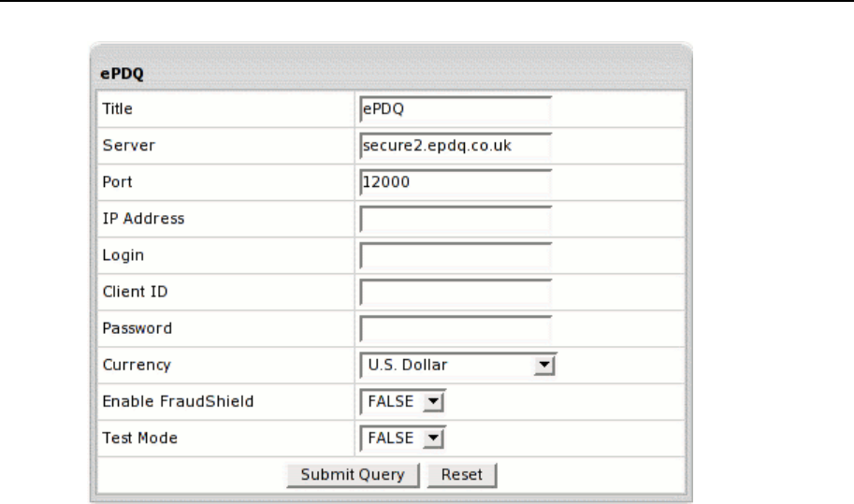
Task: Click the Enable FraudShield label
Action: tap(178, 401)
